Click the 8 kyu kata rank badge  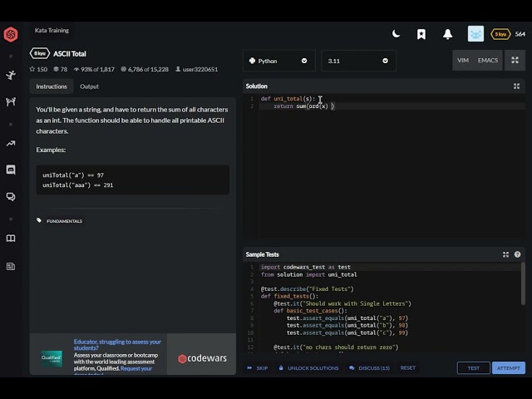pyautogui.click(x=40, y=53)
